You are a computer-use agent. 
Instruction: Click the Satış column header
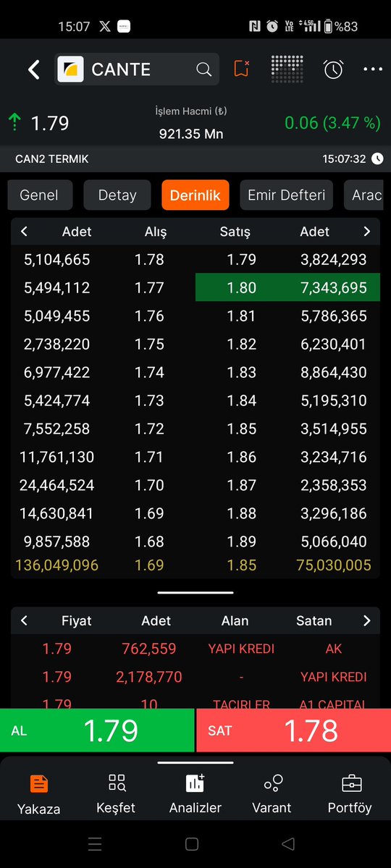coord(235,232)
